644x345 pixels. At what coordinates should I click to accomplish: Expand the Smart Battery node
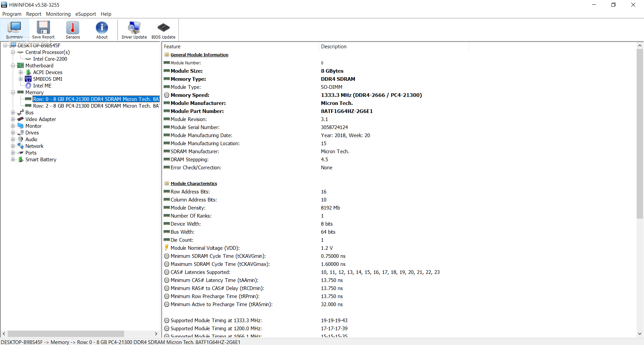coord(13,159)
